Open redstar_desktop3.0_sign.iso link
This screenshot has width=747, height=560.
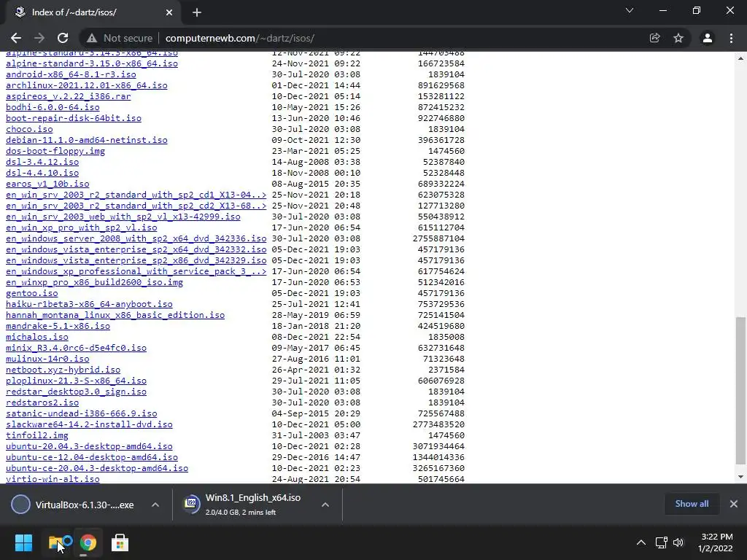76,392
